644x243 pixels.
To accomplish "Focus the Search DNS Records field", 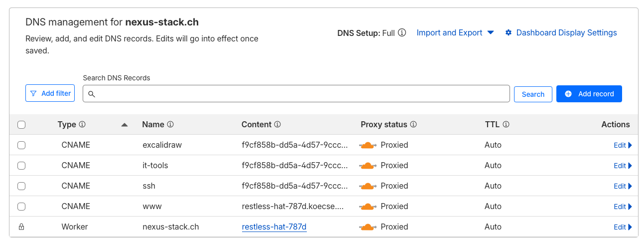I will 296,94.
